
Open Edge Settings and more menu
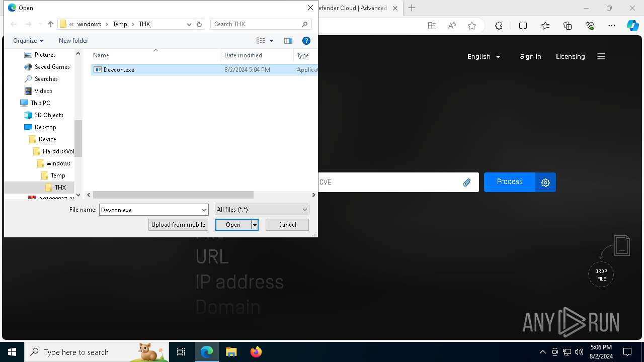[612, 26]
